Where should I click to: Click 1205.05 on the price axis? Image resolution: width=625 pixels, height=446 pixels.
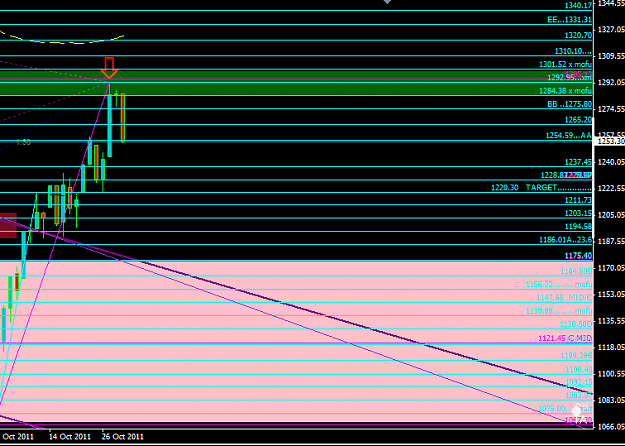[x=611, y=215]
